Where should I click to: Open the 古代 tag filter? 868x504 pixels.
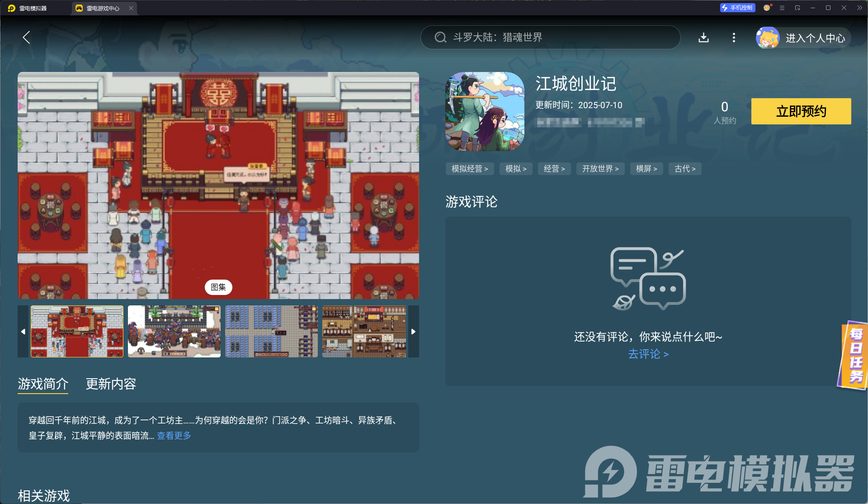pyautogui.click(x=684, y=169)
